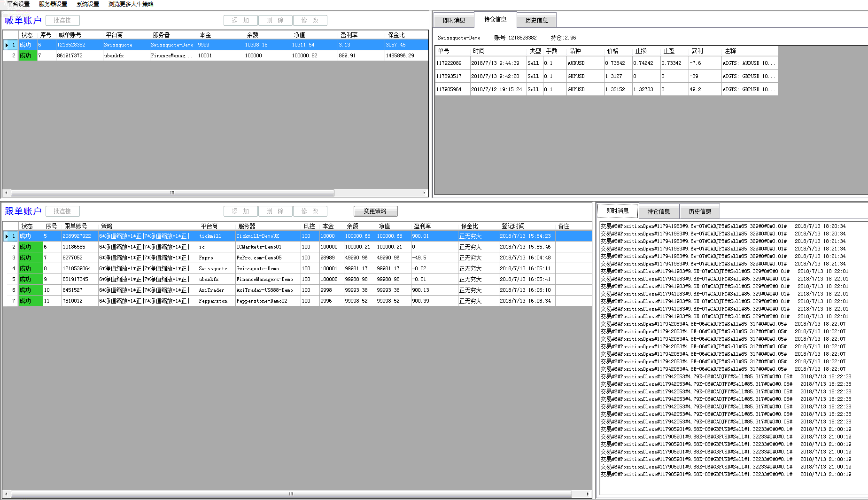Switch to upper 持仓信息 tab
This screenshot has width=868, height=500.
pyautogui.click(x=496, y=19)
